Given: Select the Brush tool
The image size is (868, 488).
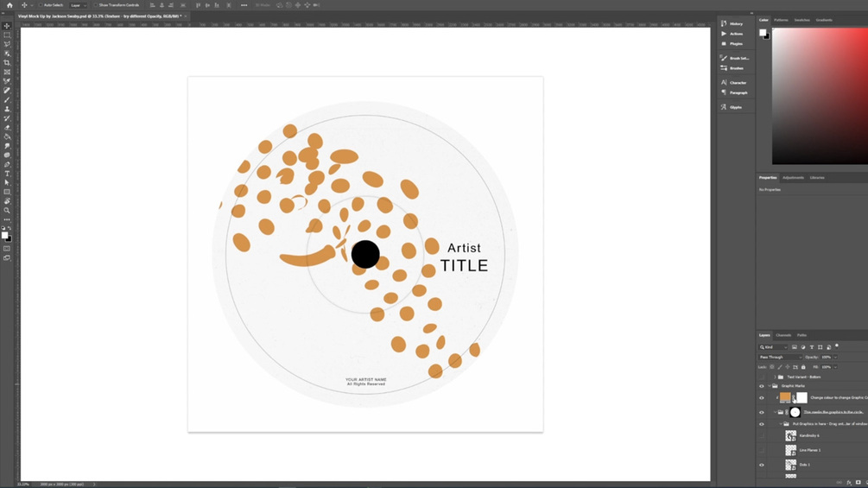Looking at the screenshot, I should [7, 99].
